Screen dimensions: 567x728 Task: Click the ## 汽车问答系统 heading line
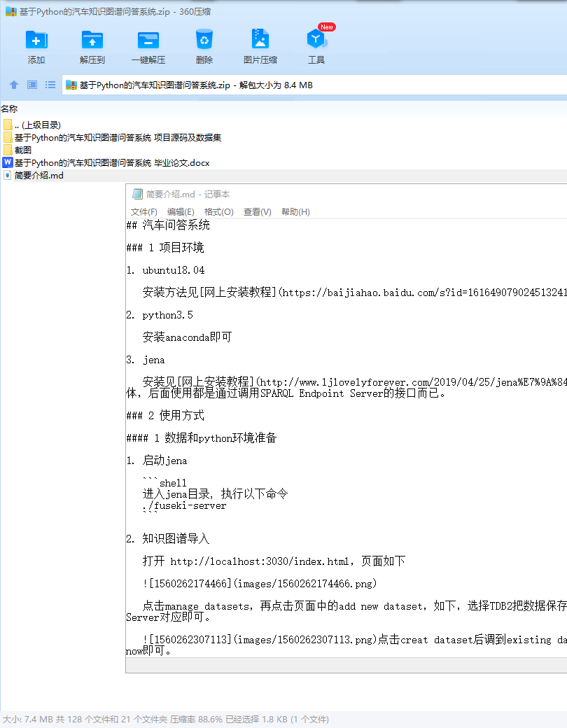pos(168,225)
